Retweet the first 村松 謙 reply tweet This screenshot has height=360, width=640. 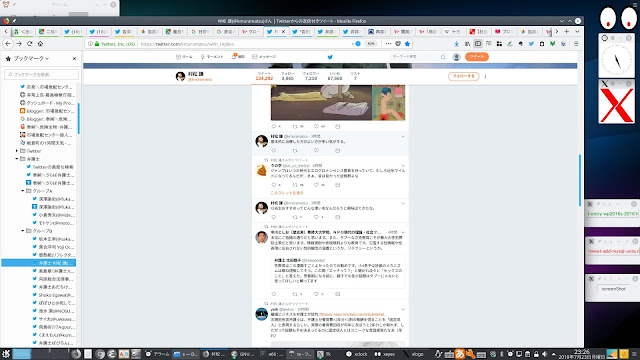295,151
